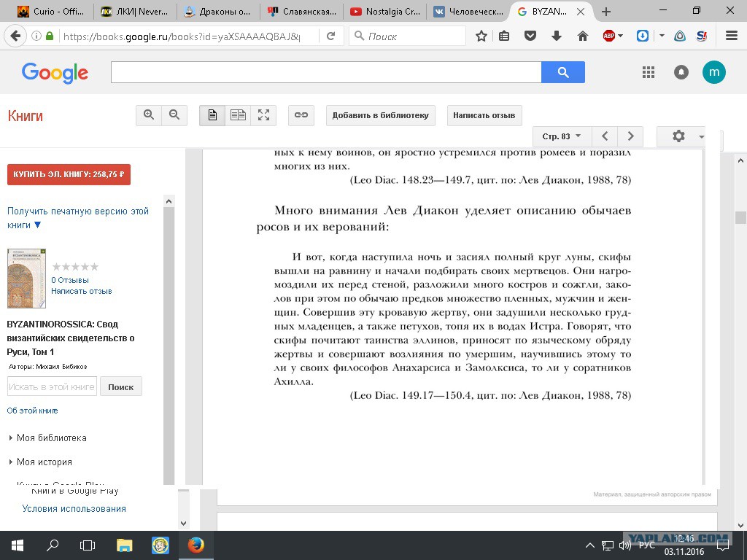Open the Стр. 83 page dropdown
Screen dimensions: 747x560
tap(562, 136)
